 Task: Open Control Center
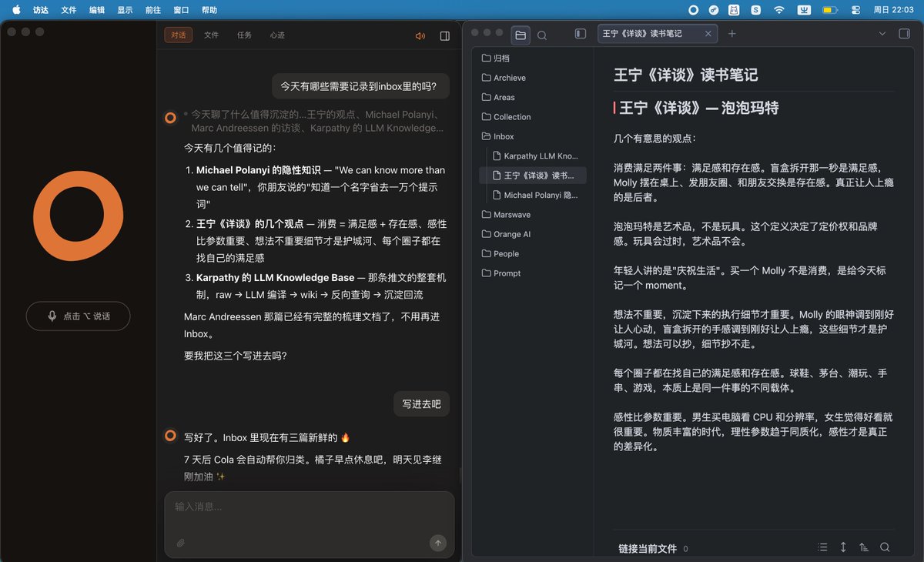(855, 10)
